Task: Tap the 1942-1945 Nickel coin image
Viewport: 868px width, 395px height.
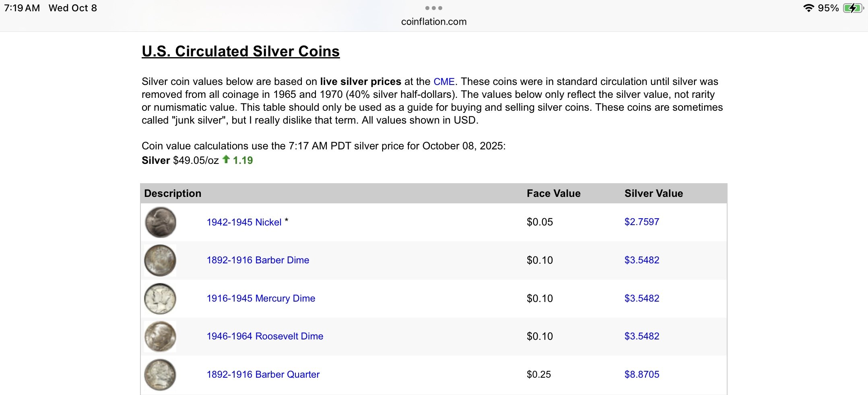Action: click(161, 222)
